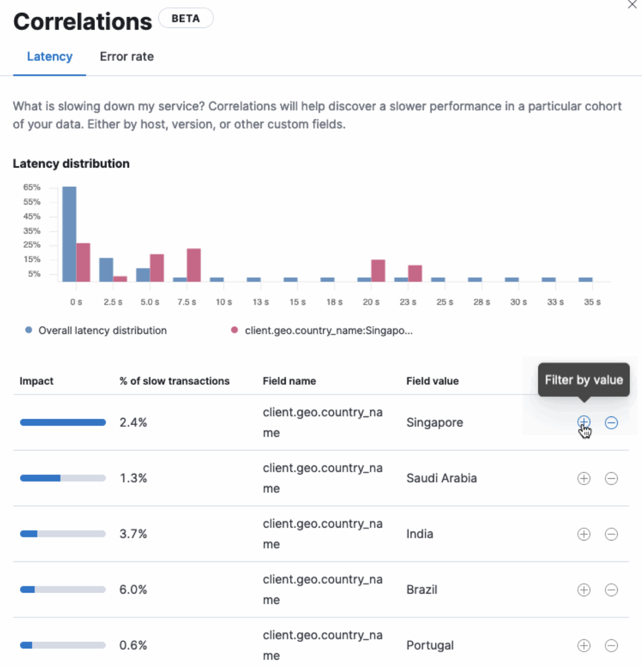Filter by Brazil with the plus icon
The height and width of the screenshot is (672, 644).
583,590
